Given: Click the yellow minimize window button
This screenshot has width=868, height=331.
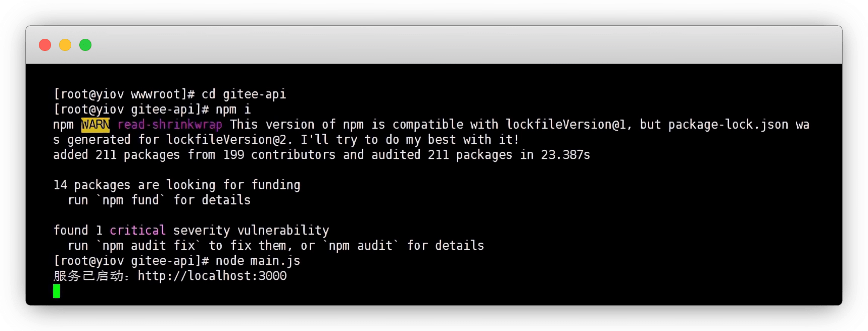Looking at the screenshot, I should (65, 45).
